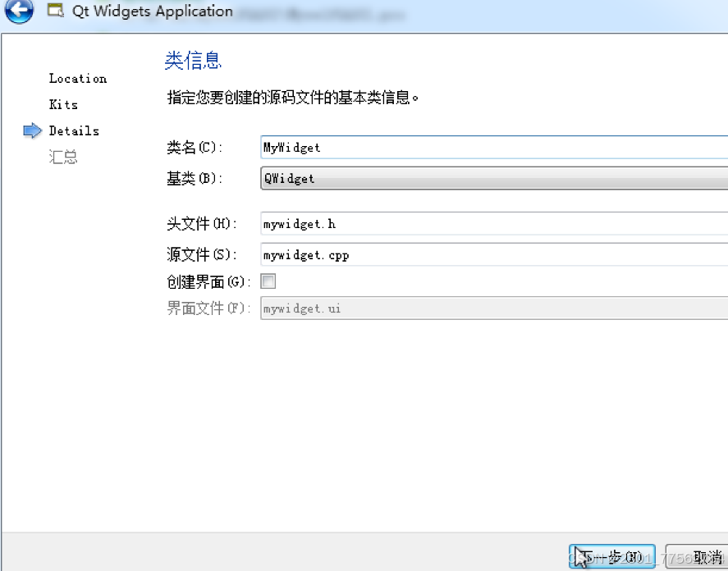Open the 基类 QWidget combo box

click(x=494, y=178)
